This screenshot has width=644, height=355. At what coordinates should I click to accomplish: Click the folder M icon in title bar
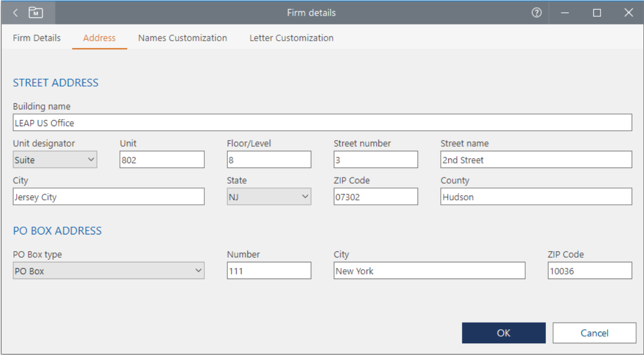click(x=36, y=12)
